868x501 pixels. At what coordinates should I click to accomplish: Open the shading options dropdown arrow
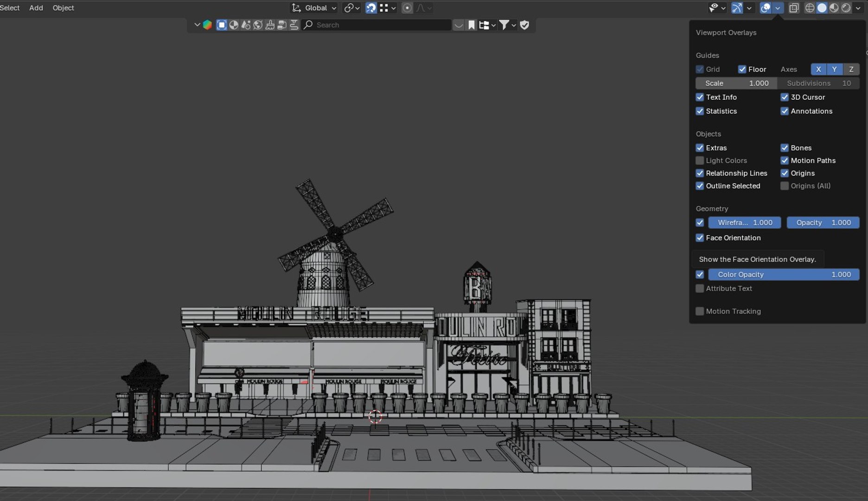pyautogui.click(x=858, y=8)
